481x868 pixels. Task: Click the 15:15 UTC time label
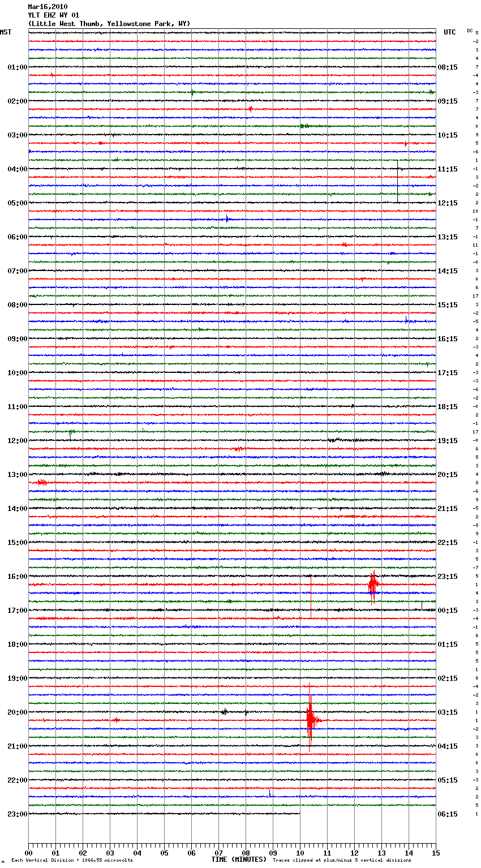click(x=448, y=305)
